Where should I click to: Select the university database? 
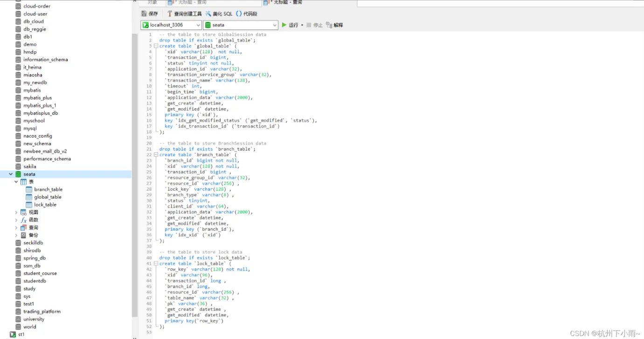[34, 319]
